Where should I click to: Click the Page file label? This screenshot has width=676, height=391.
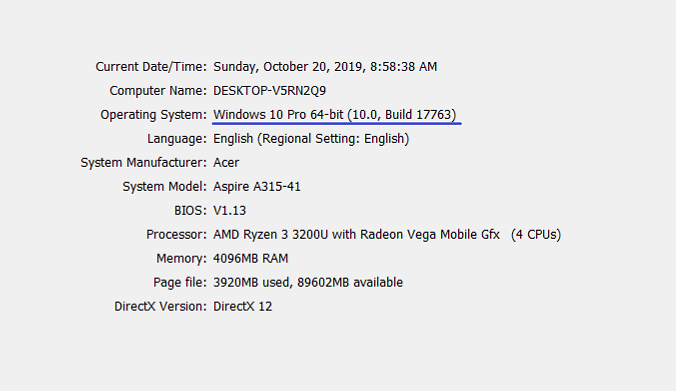[x=180, y=282]
